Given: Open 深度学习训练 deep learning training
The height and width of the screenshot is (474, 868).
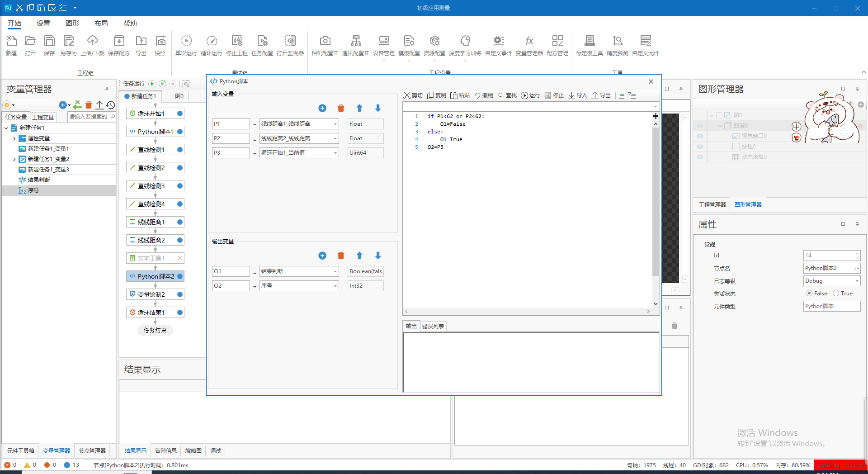Looking at the screenshot, I should click(465, 45).
